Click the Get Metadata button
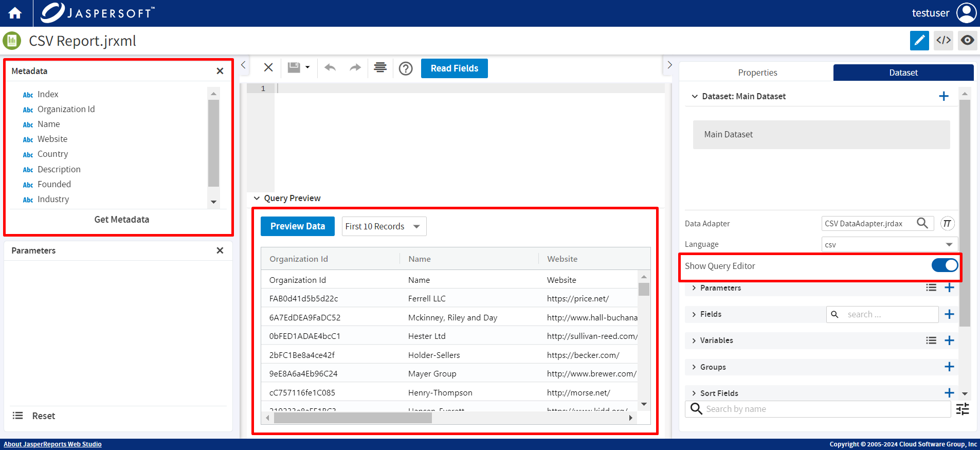 121,220
